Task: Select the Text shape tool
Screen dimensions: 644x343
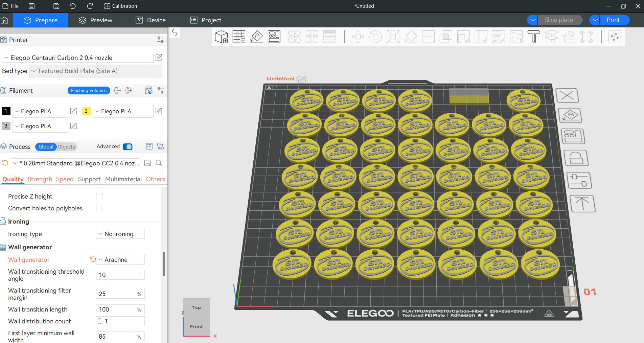Action: click(x=534, y=37)
